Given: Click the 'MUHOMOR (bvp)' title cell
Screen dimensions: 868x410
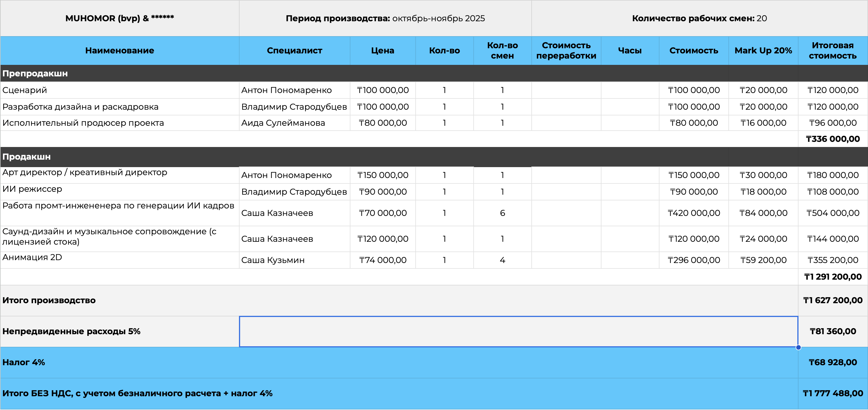Looking at the screenshot, I should point(119,18).
